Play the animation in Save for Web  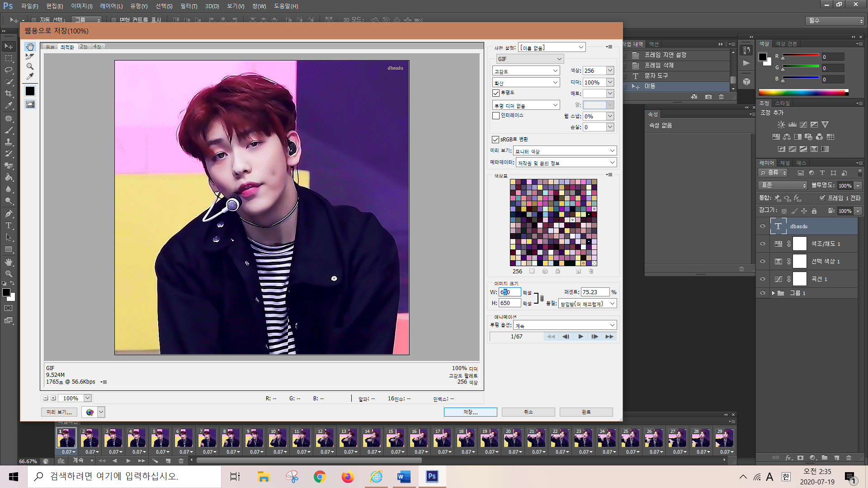[580, 337]
